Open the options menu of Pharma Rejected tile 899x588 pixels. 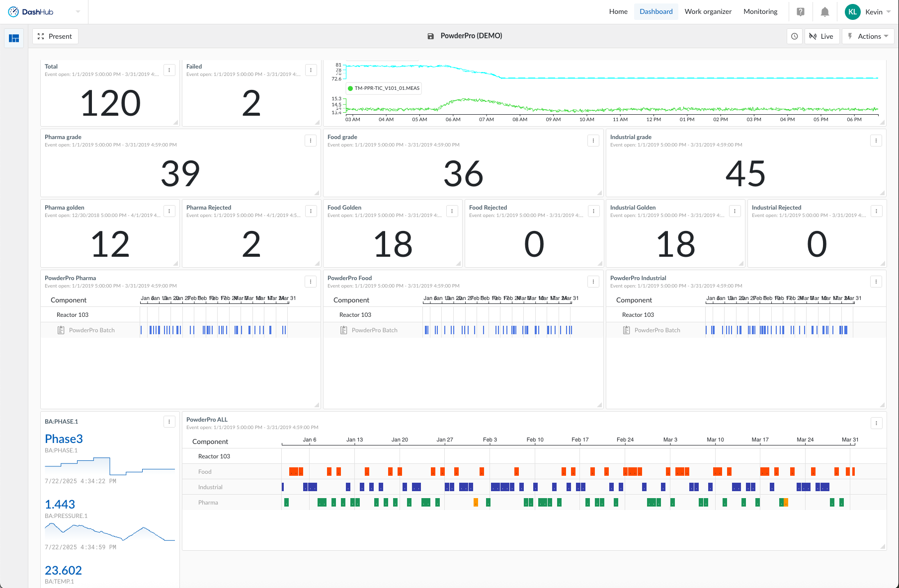click(x=311, y=211)
